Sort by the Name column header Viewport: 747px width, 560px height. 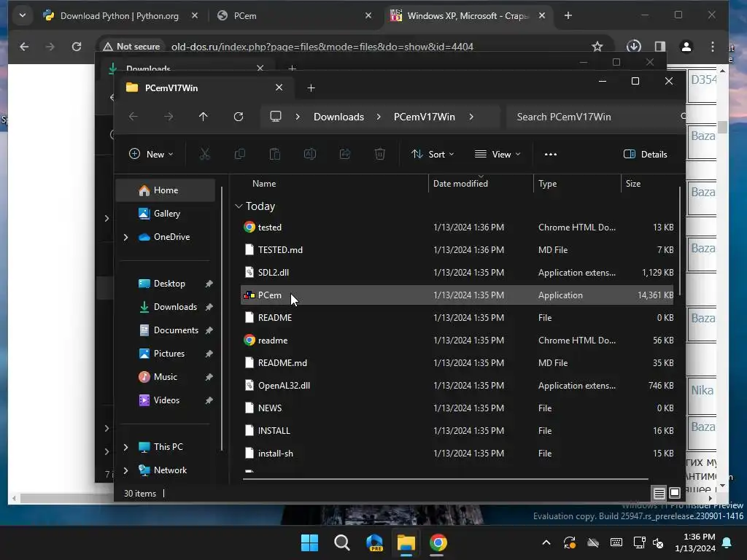(264, 183)
